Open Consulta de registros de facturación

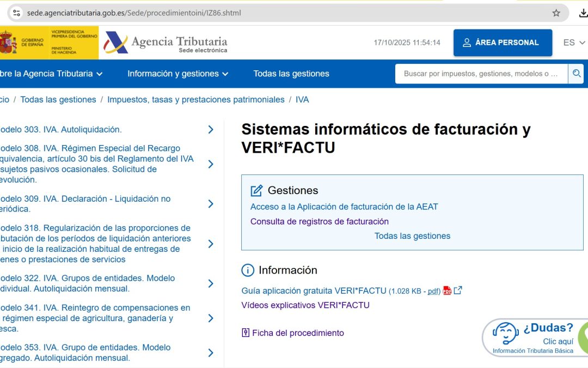(x=319, y=221)
